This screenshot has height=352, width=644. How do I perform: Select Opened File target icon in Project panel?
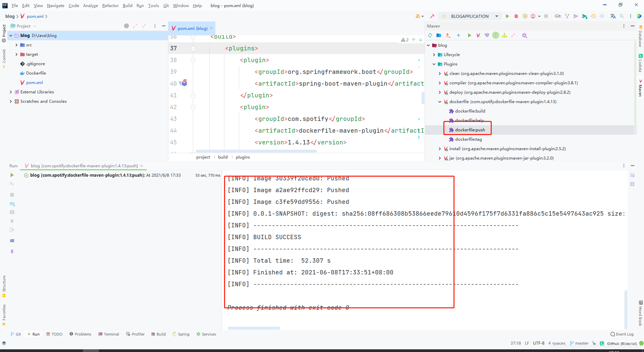[126, 26]
